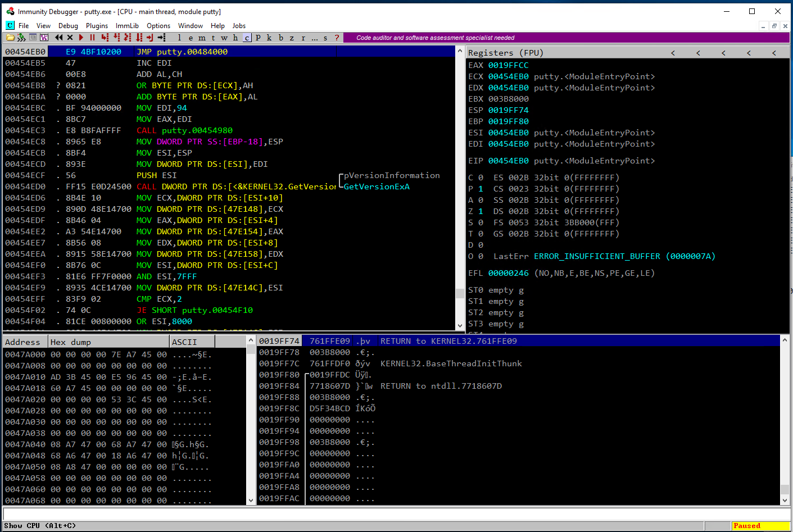Select the GetVersionExA call line at 00454ED0
Image resolution: width=793 pixels, height=532 pixels.
point(229,187)
